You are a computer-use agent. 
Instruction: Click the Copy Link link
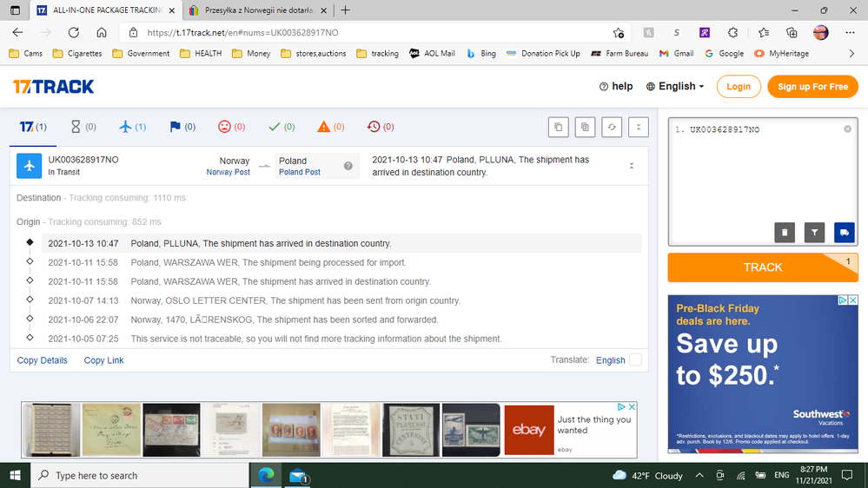(x=103, y=360)
